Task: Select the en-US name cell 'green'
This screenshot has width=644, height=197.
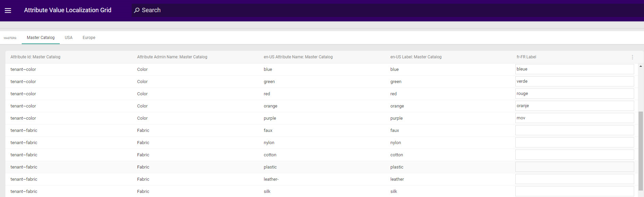Action: (x=269, y=81)
